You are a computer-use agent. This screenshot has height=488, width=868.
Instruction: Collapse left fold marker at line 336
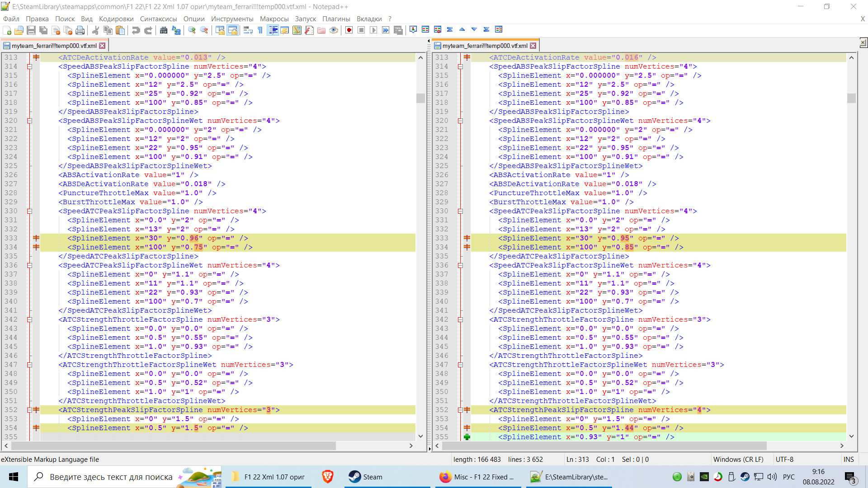[29, 265]
